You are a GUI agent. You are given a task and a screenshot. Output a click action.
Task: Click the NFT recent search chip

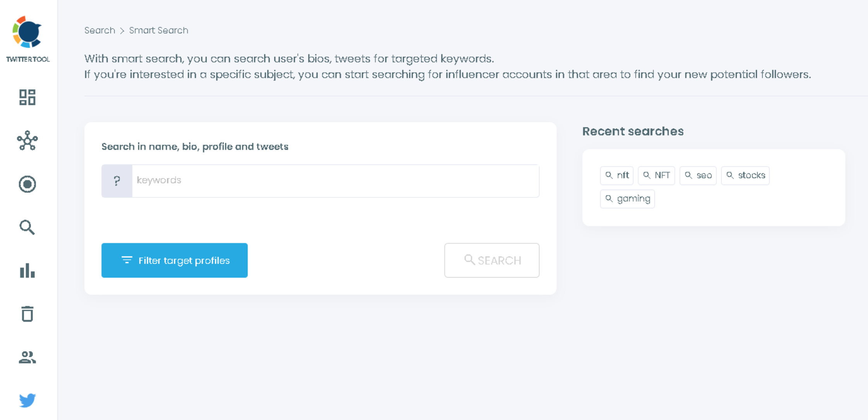pyautogui.click(x=656, y=175)
